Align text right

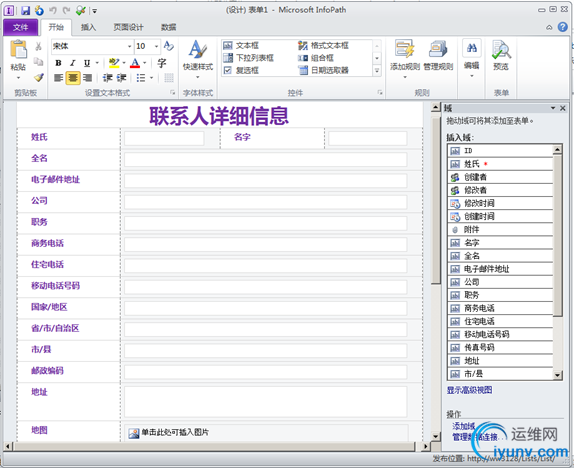click(87, 78)
